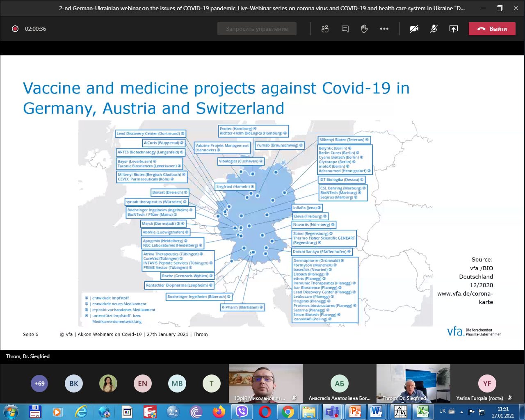Turn on the camera
This screenshot has width=525, height=420.
point(414,29)
